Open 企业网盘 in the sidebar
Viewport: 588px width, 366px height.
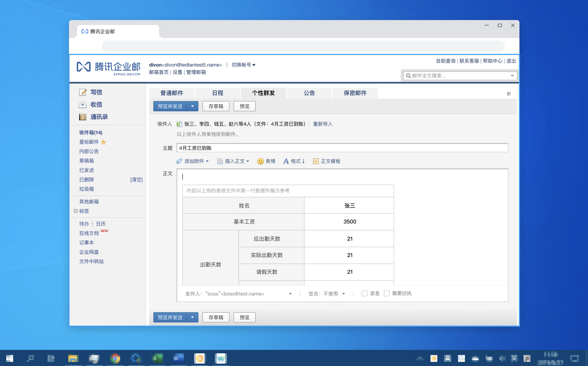click(89, 252)
